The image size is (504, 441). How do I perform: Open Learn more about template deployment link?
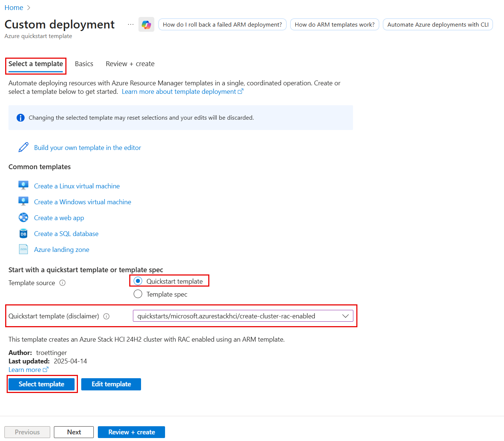coord(182,92)
